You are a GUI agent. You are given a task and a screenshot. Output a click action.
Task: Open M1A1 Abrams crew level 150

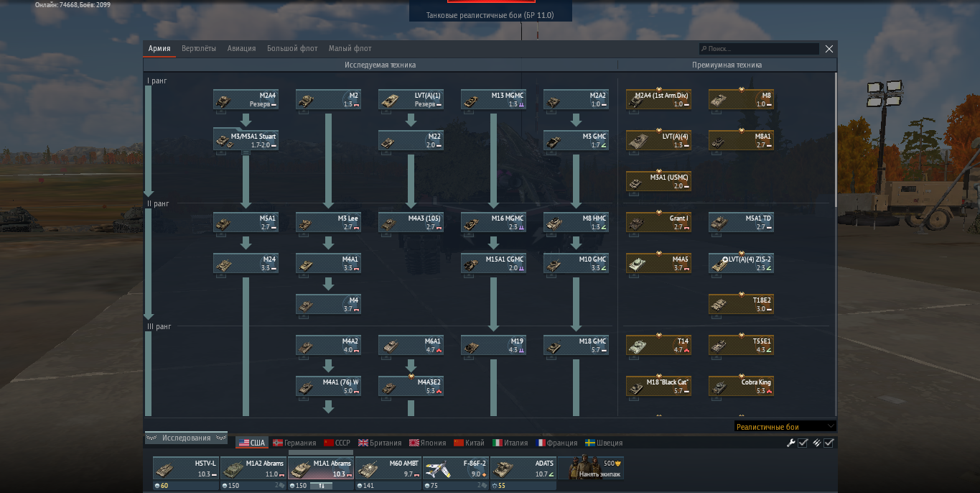(298, 486)
